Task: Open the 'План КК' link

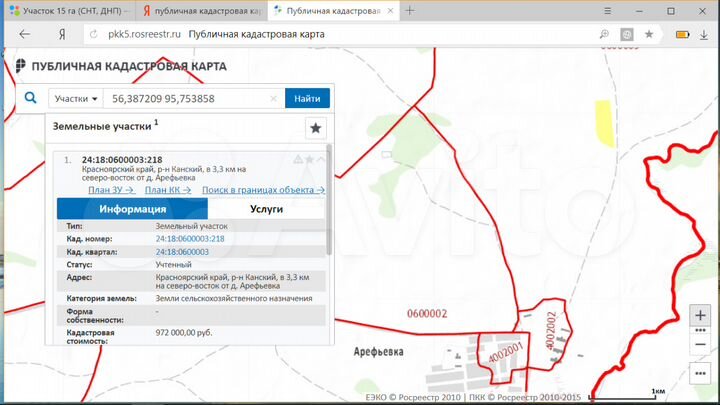Action: coord(168,190)
